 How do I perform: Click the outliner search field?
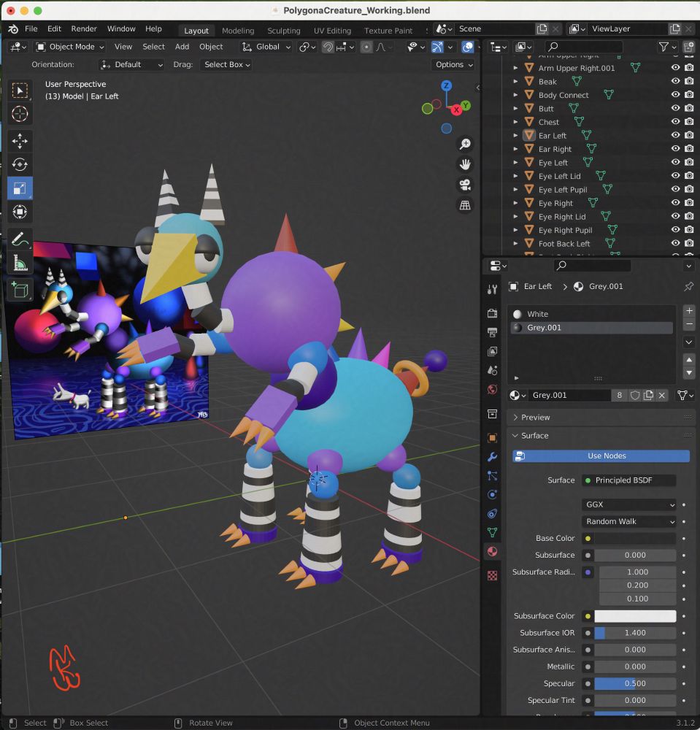pyautogui.click(x=584, y=47)
